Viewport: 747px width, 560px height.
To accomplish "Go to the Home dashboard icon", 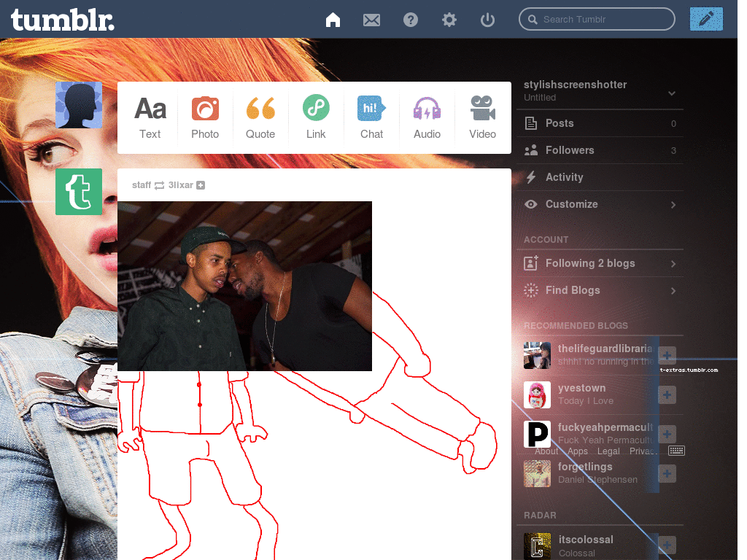I will pos(333,20).
